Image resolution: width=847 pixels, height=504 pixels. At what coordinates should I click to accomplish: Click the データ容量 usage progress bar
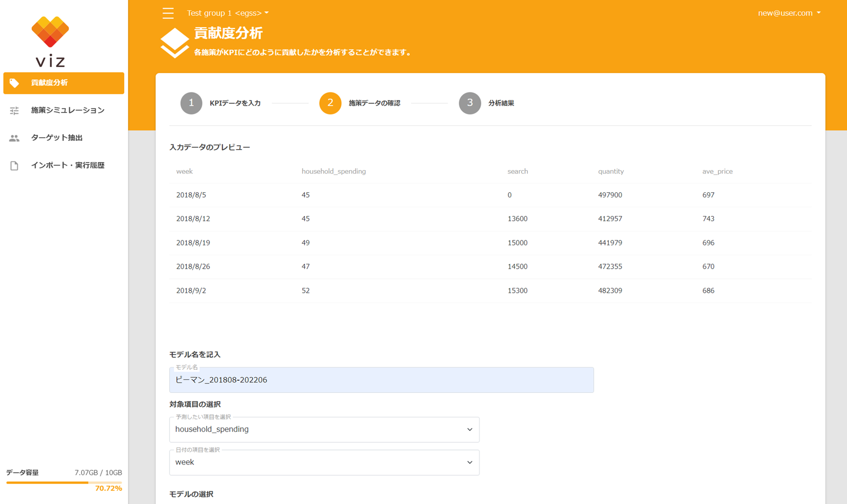coord(64,482)
